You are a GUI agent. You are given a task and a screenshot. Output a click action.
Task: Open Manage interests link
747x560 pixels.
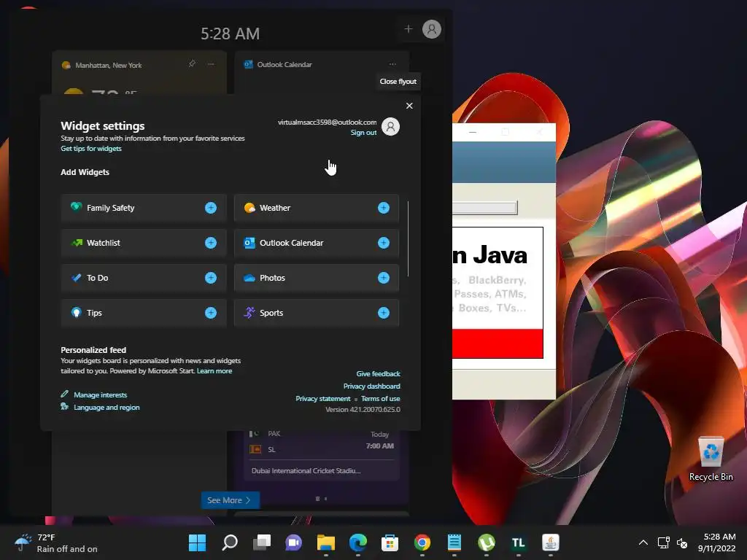tap(101, 394)
